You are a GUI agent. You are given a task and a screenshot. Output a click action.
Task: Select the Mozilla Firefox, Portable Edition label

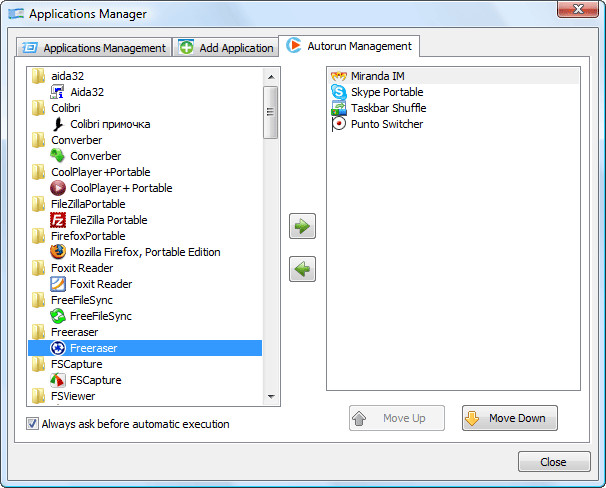[145, 252]
